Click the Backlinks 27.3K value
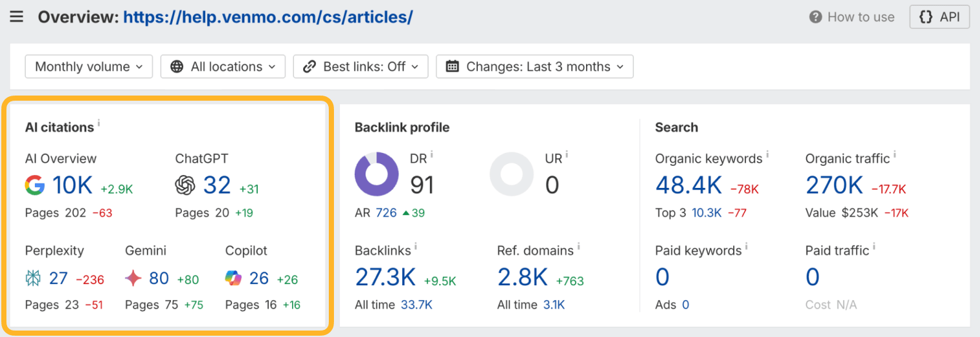The height and width of the screenshot is (337, 980). click(385, 278)
